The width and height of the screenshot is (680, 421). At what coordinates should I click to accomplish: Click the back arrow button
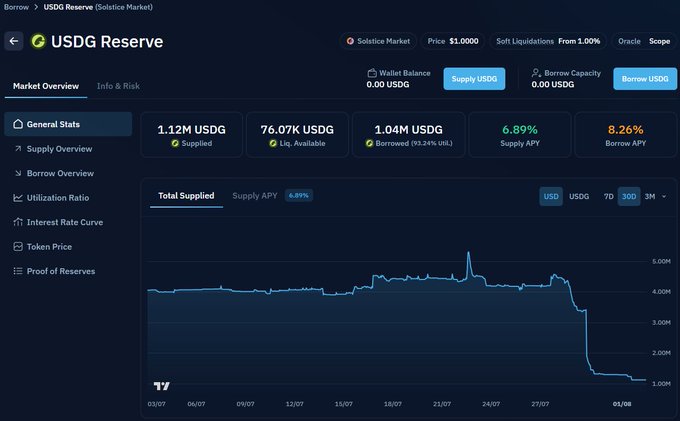(14, 41)
